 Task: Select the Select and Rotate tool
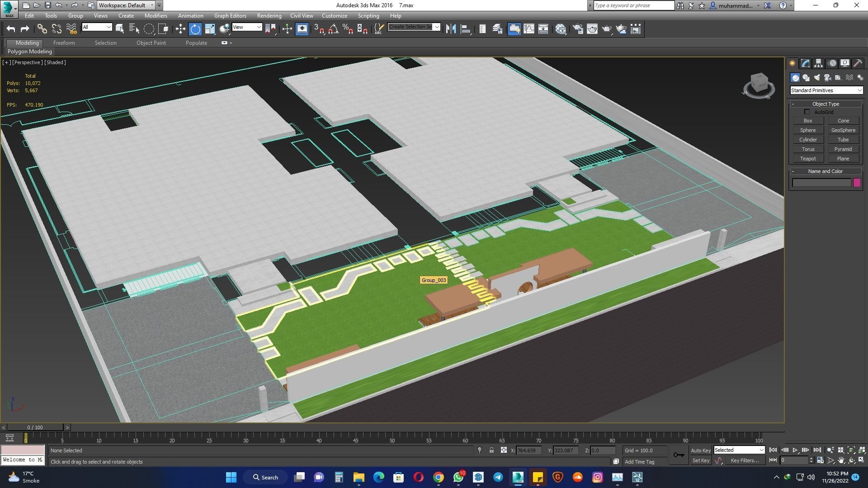[x=195, y=28]
